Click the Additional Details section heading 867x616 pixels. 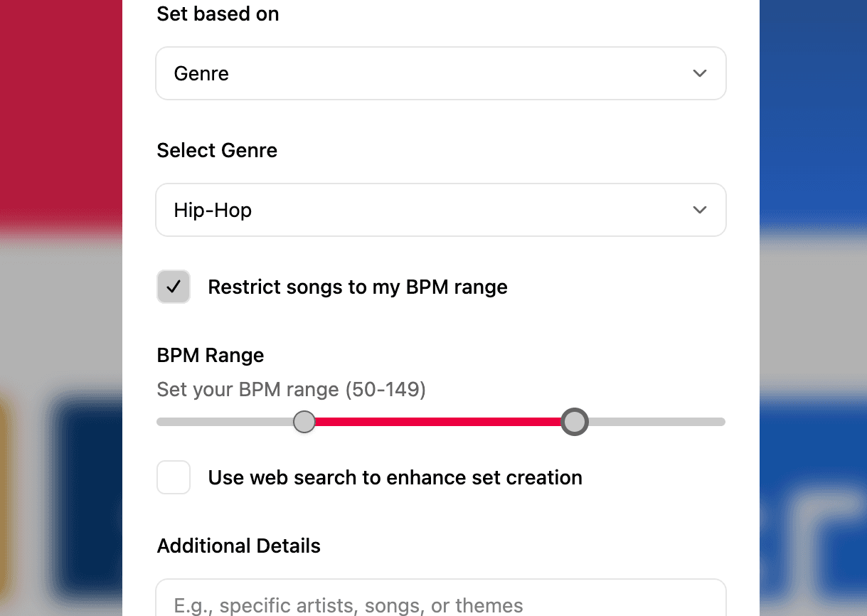click(238, 546)
